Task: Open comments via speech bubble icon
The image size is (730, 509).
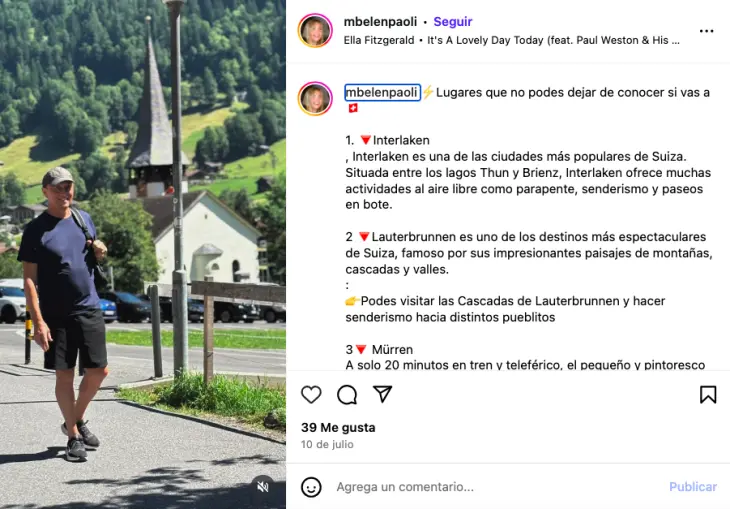Action: click(347, 394)
